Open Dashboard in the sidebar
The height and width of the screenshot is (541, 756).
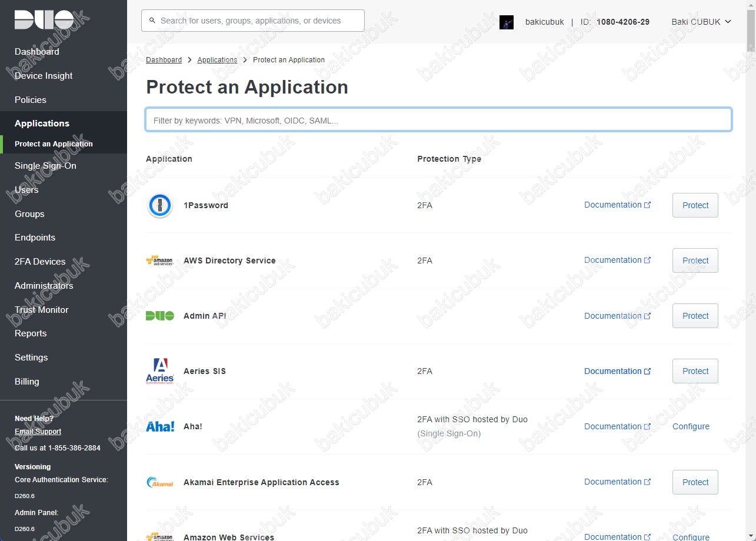pos(37,52)
